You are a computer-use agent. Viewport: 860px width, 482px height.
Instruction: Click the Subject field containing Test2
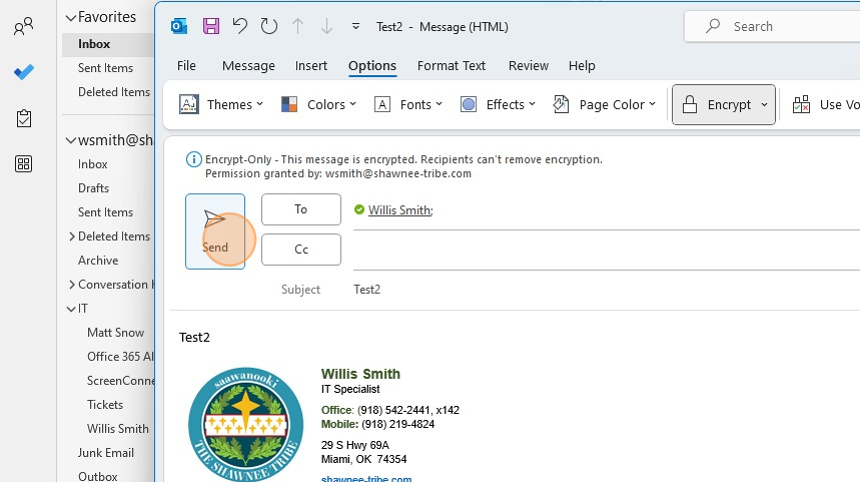606,290
